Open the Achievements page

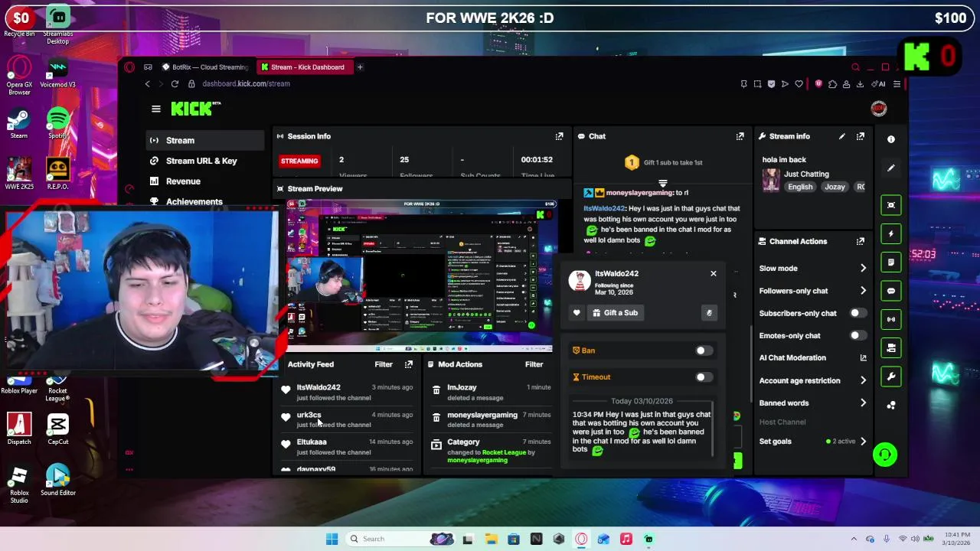coord(205,201)
